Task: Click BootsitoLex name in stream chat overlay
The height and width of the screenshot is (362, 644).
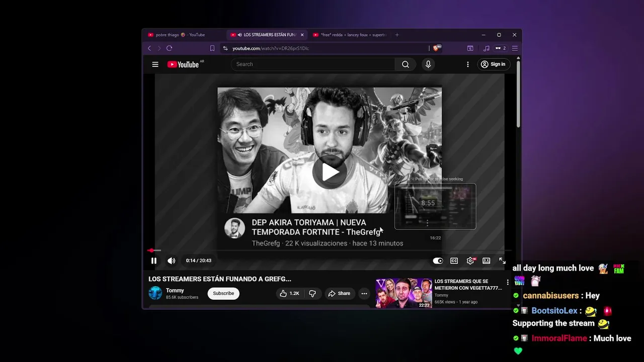Action: point(554,311)
